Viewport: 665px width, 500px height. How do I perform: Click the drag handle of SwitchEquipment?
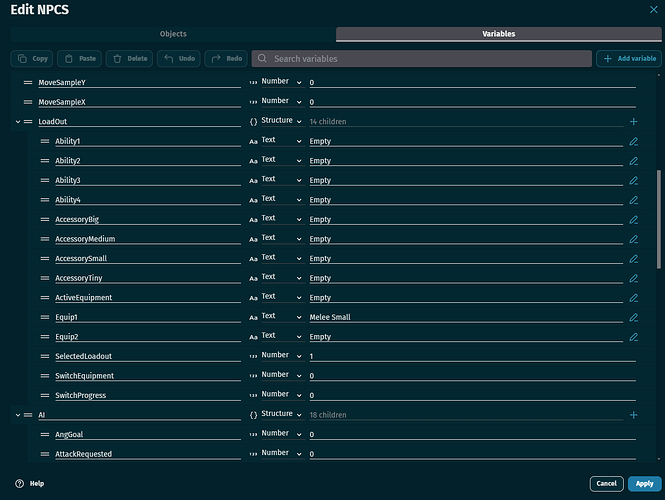(45, 376)
